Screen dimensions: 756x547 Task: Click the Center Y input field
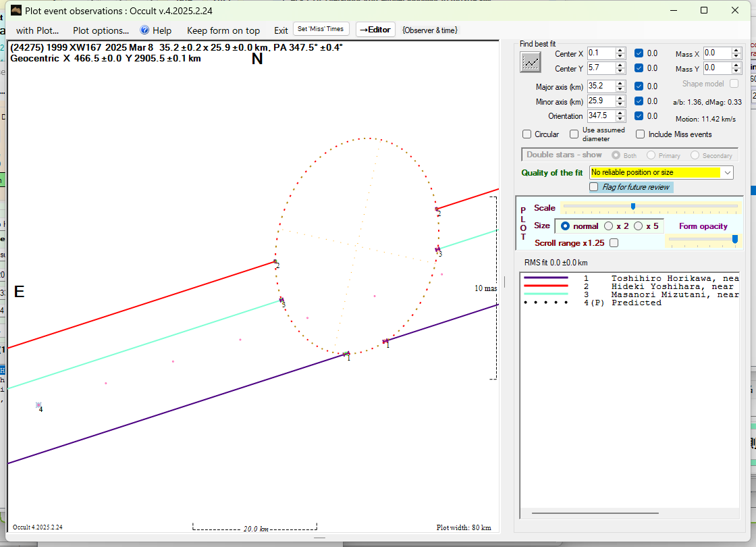[x=600, y=68]
